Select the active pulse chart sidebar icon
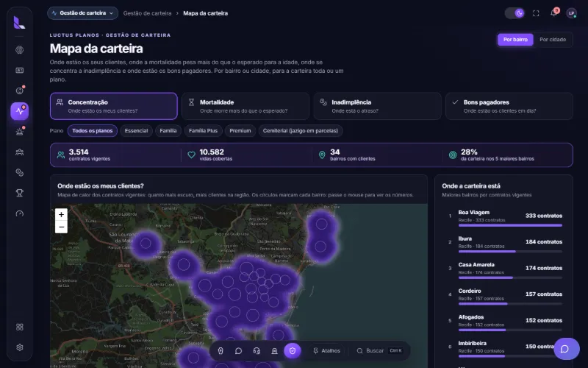 pos(20,111)
